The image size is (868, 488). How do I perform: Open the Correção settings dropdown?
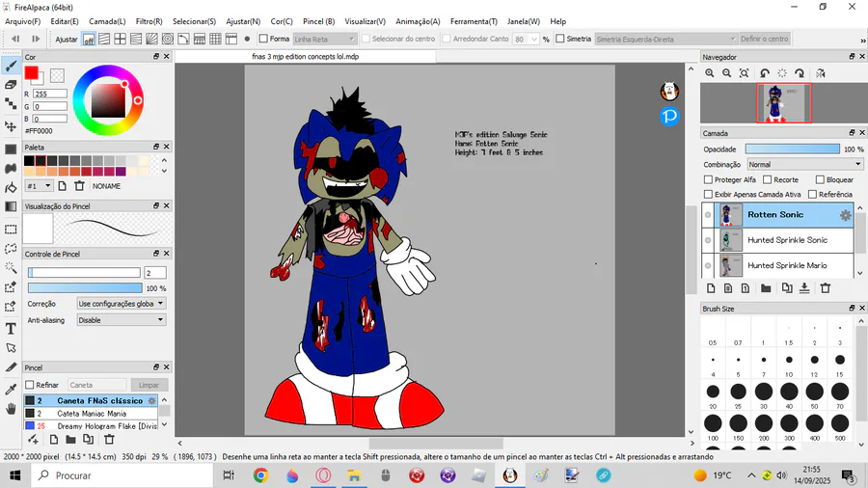121,304
